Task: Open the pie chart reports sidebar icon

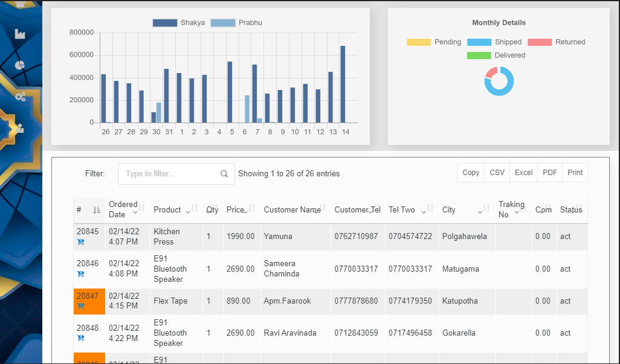Action: [20, 65]
